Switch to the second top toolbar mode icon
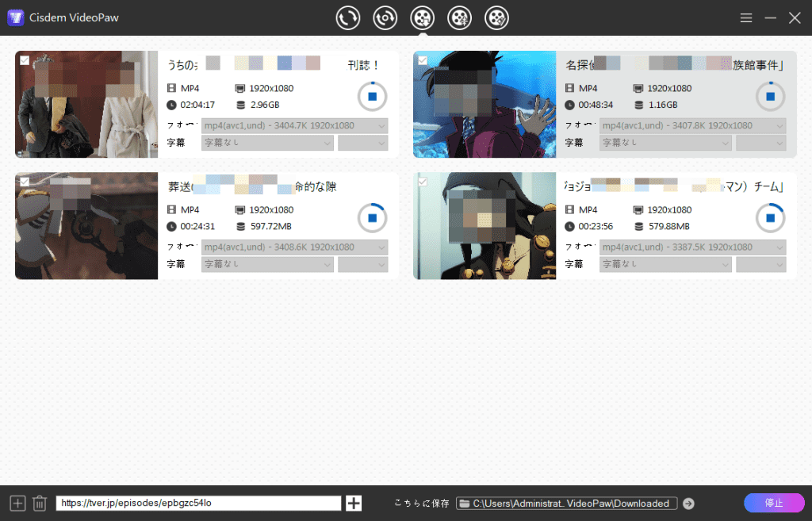This screenshot has height=521, width=812. coord(385,17)
